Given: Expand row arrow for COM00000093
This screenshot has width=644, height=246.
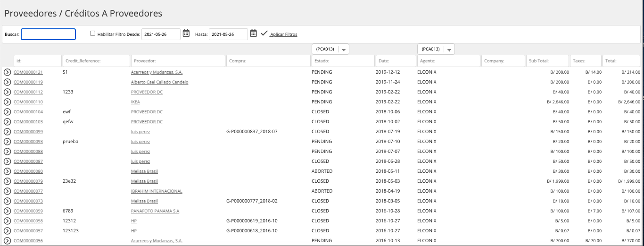Looking at the screenshot, I should 7,142.
